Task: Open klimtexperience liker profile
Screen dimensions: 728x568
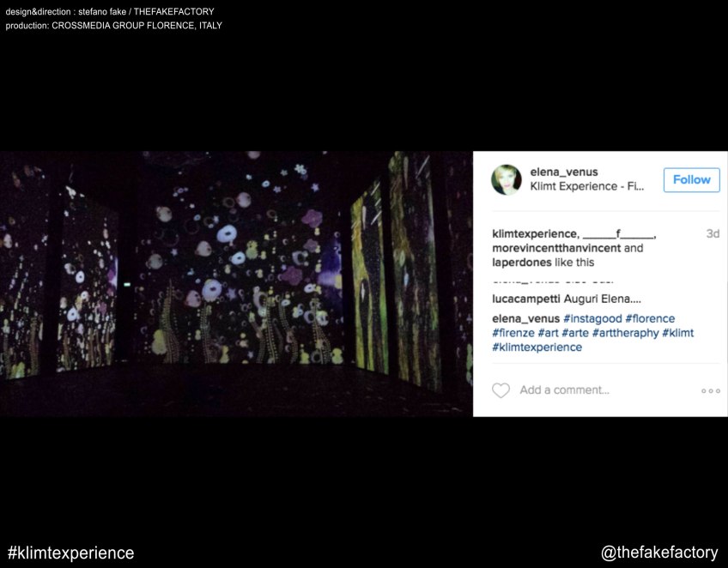Action: 535,234
